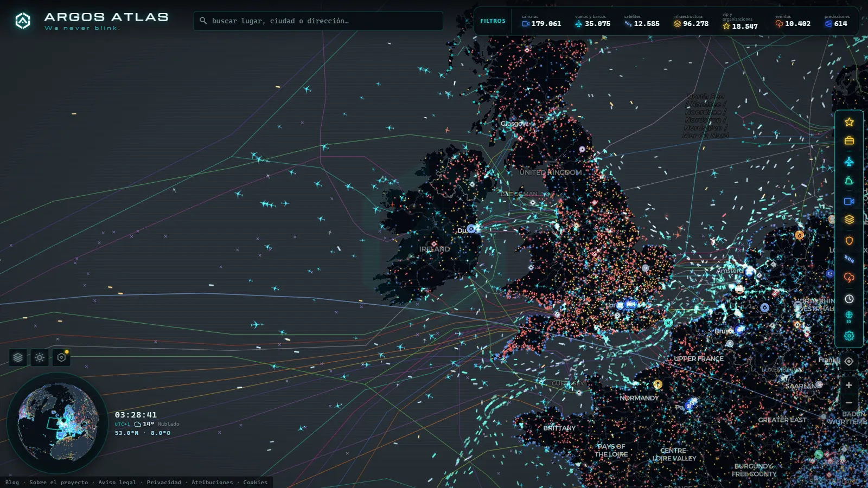Screen dimensions: 868x488
Task: Click the star favorites icon in right sidebar
Action: click(849, 122)
